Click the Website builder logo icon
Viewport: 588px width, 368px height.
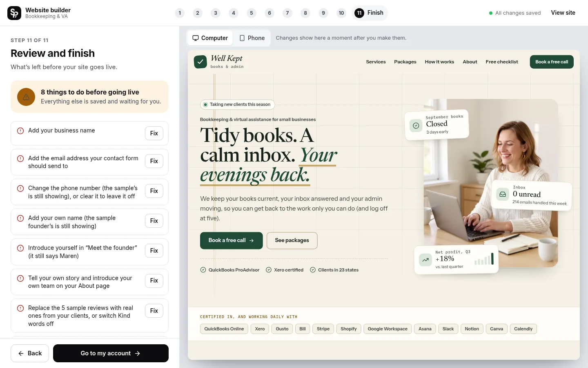[14, 13]
